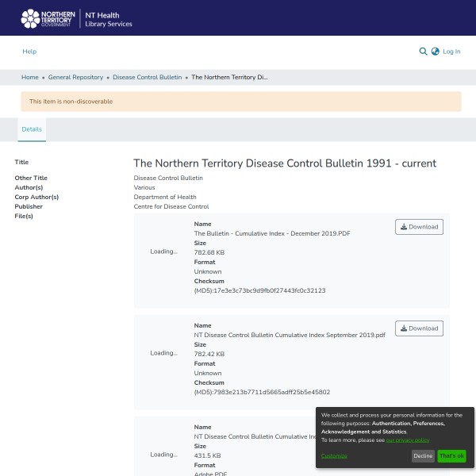Download the Cumulative Index September 2019 pdf
This screenshot has height=476, width=476.
419,328
